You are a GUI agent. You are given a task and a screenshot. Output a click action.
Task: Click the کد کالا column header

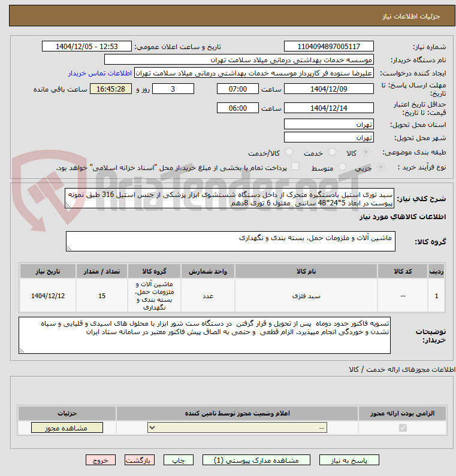(403, 271)
